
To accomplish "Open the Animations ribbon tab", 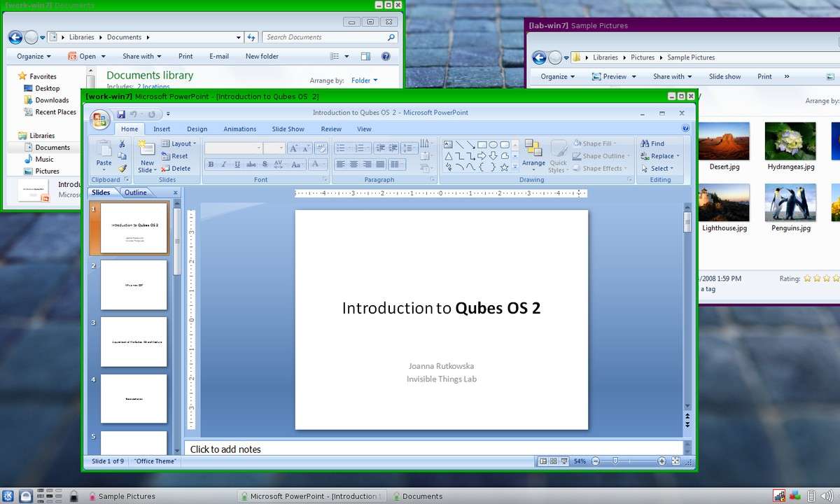I will pos(240,129).
